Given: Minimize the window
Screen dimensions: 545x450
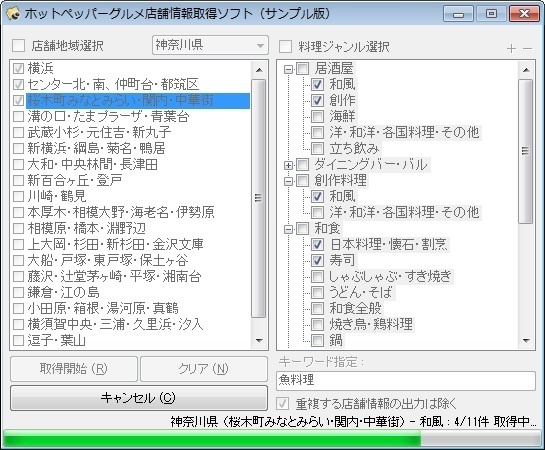Looking at the screenshot, I should (x=458, y=14).
